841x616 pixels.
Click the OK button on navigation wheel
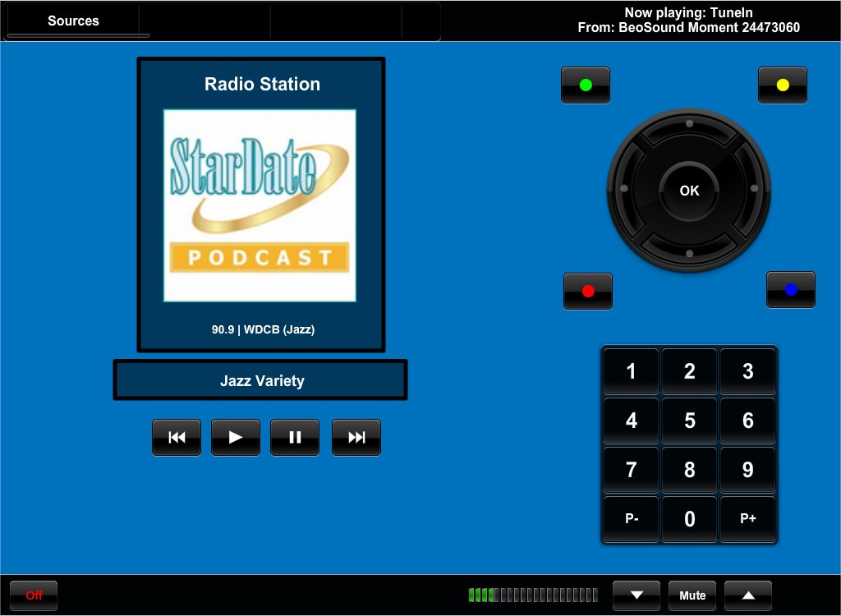(689, 191)
